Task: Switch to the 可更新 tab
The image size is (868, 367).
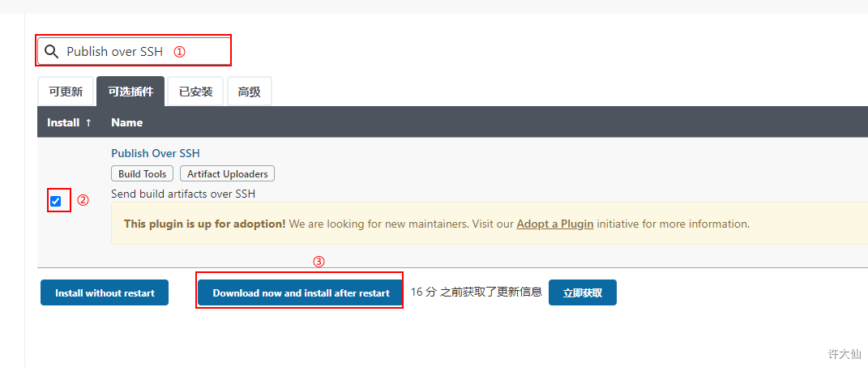Action: [x=66, y=92]
